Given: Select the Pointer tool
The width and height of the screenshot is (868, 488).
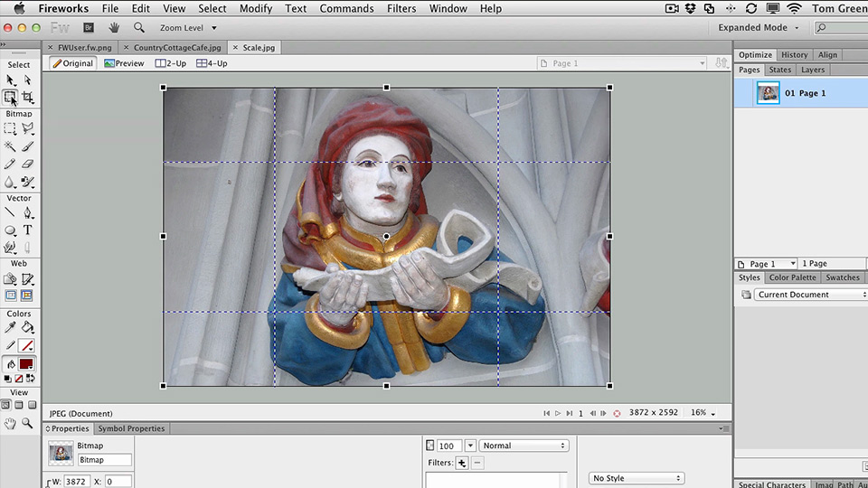Looking at the screenshot, I should pyautogui.click(x=10, y=80).
